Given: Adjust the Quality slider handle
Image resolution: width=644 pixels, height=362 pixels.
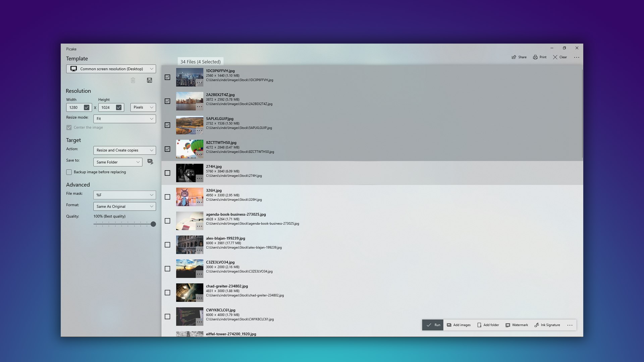Looking at the screenshot, I should pyautogui.click(x=153, y=224).
